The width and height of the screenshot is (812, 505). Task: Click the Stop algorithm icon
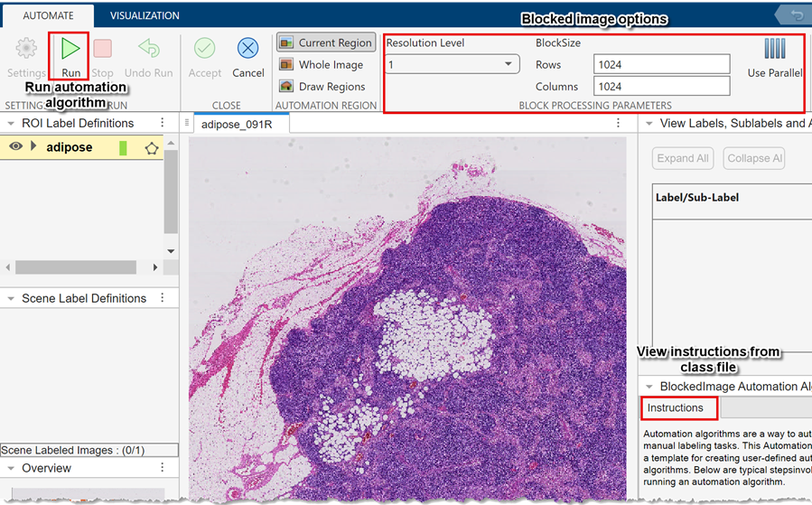[103, 50]
